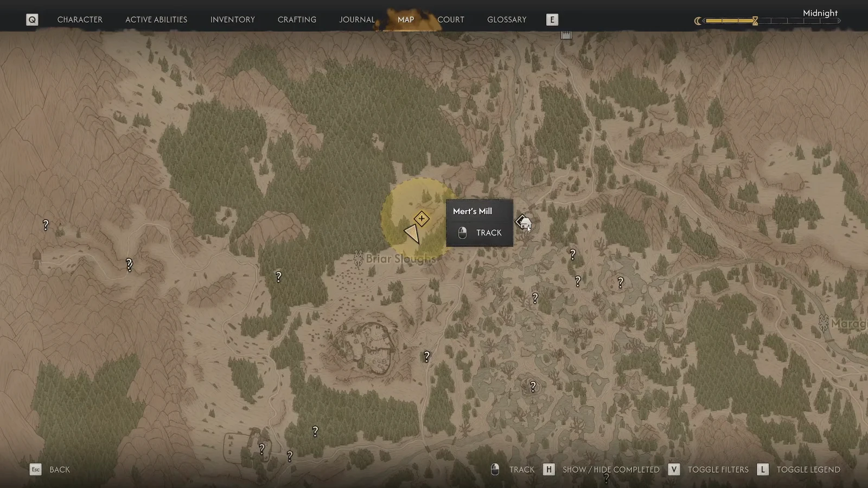Click mouse icon in bottom bar
Image resolution: width=868 pixels, height=488 pixels.
pos(495,470)
